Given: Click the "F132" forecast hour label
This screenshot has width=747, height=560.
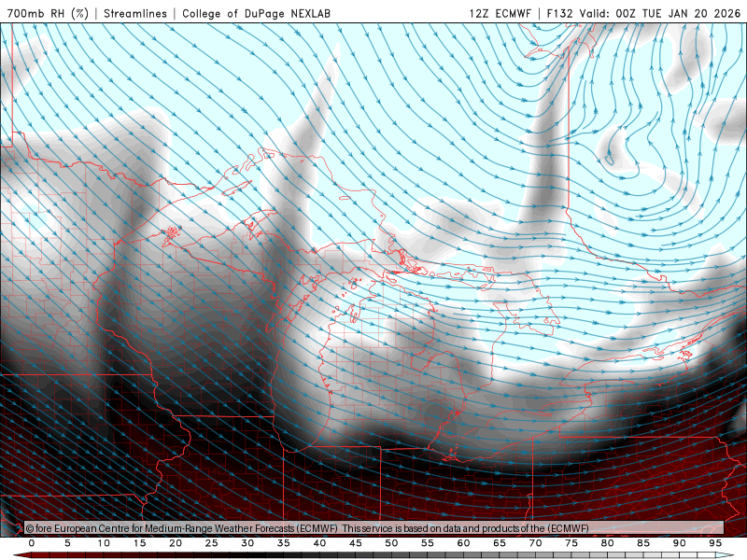Looking at the screenshot, I should 559,13.
